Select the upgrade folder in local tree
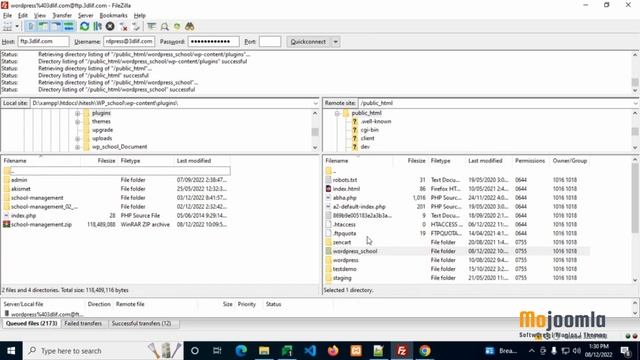Image resolution: width=640 pixels, height=360 pixels. pos(102,130)
